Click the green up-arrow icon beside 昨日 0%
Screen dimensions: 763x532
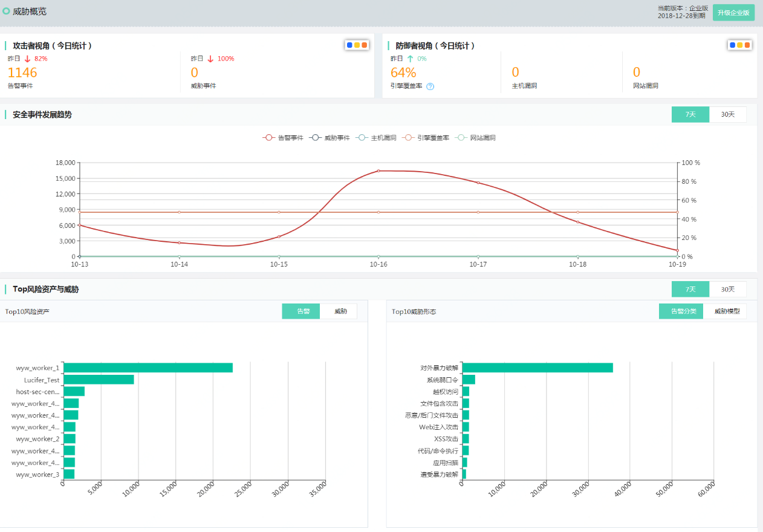409,59
